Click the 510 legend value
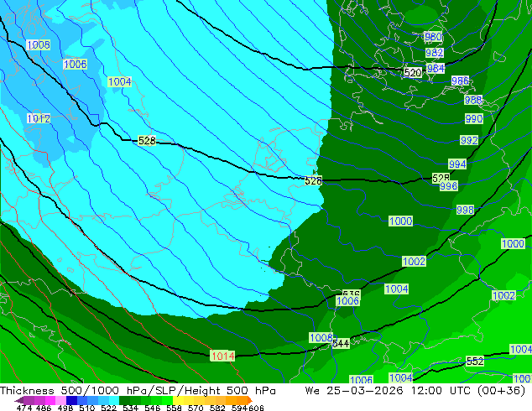The height and width of the screenshot is (411, 532). pyautogui.click(x=87, y=408)
